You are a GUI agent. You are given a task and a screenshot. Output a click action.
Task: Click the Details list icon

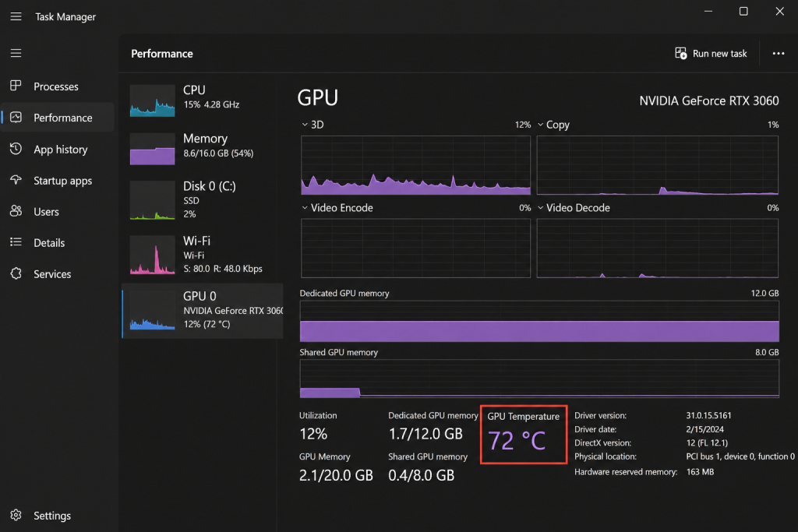pyautogui.click(x=16, y=242)
